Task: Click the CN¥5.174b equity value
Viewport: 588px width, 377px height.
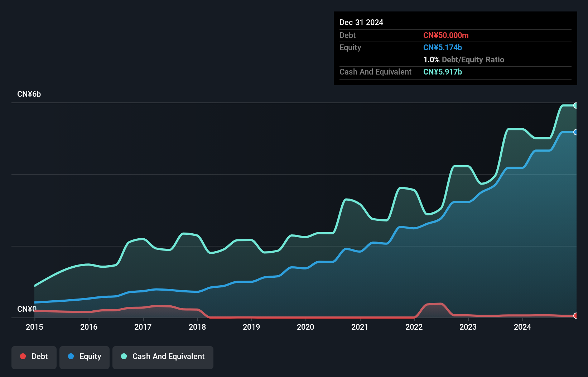Action: 443,47
